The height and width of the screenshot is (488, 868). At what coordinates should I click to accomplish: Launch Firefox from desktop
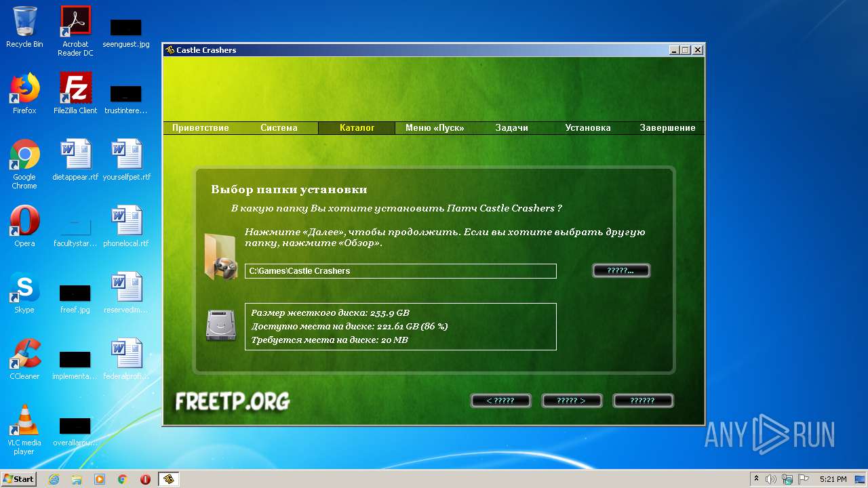pos(24,94)
